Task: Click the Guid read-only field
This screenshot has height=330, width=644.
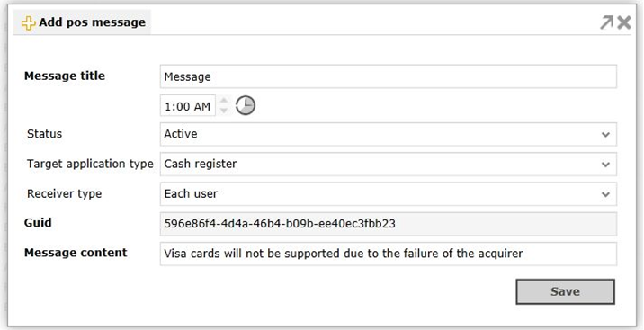Action: tap(389, 224)
